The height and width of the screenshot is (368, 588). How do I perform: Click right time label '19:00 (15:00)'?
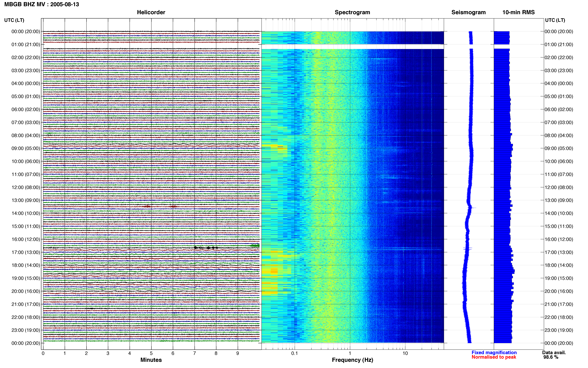click(x=559, y=278)
